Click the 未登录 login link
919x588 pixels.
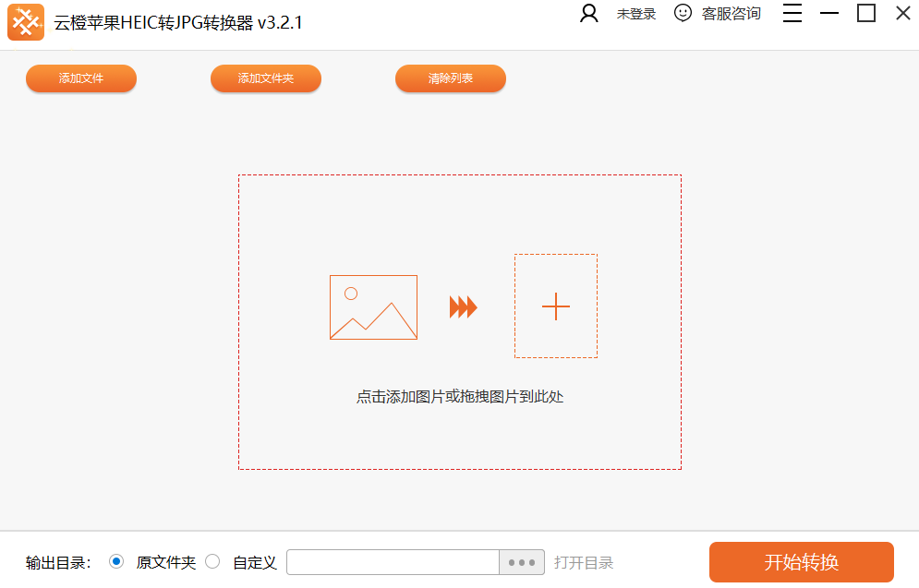tap(635, 14)
